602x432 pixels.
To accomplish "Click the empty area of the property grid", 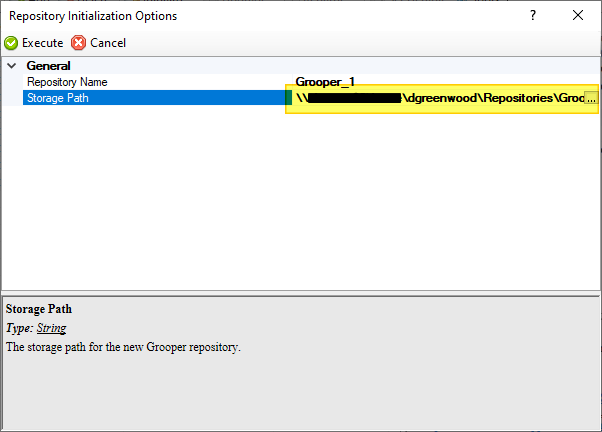I will tap(300, 200).
